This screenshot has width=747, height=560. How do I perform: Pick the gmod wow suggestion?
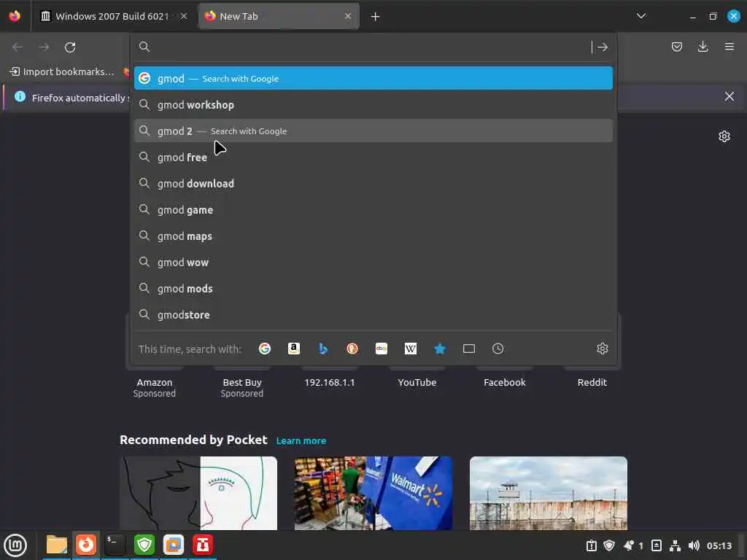(373, 262)
